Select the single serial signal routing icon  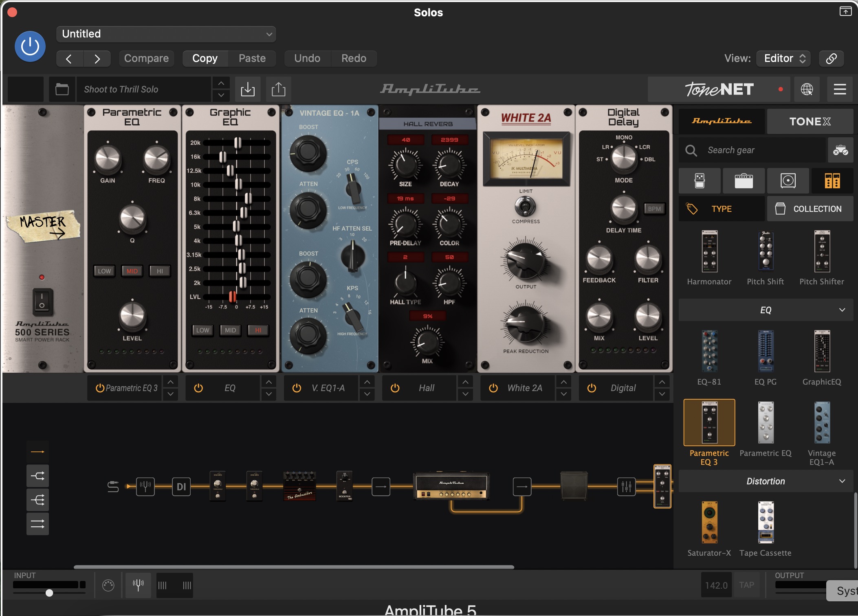tap(37, 452)
